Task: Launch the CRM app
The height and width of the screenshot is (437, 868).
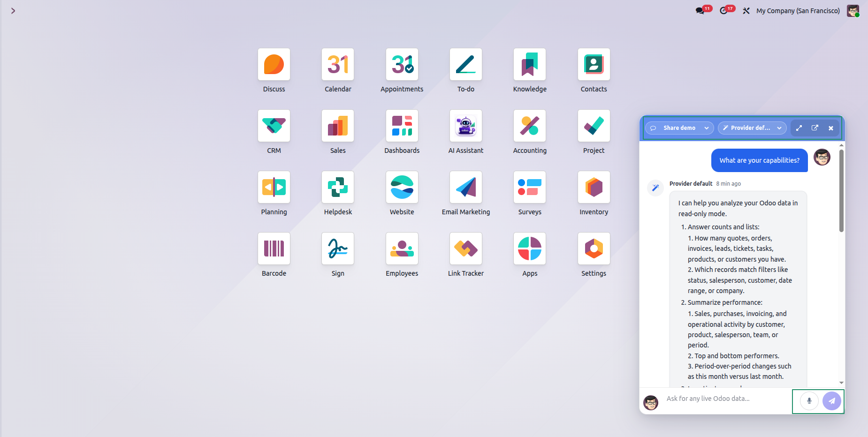Action: 274,126
